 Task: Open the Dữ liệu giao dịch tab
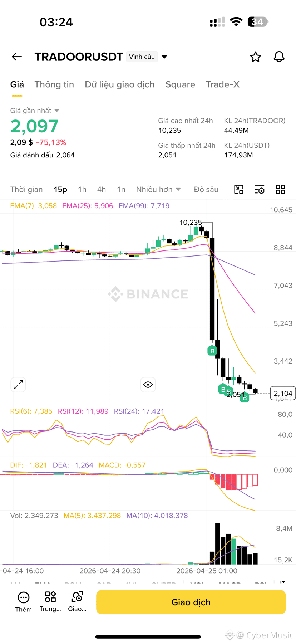[x=119, y=84]
